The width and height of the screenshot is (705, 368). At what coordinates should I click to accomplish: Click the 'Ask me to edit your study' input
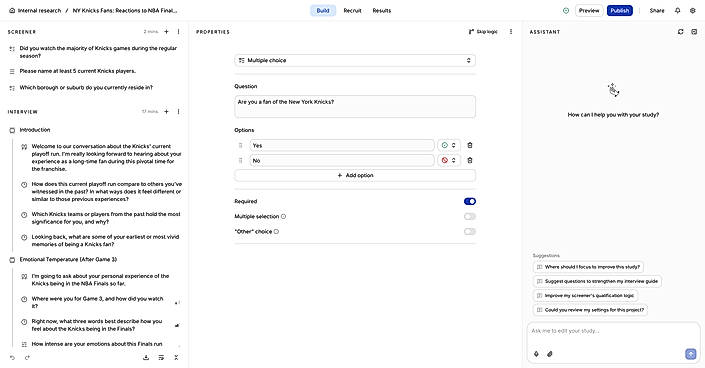613,331
